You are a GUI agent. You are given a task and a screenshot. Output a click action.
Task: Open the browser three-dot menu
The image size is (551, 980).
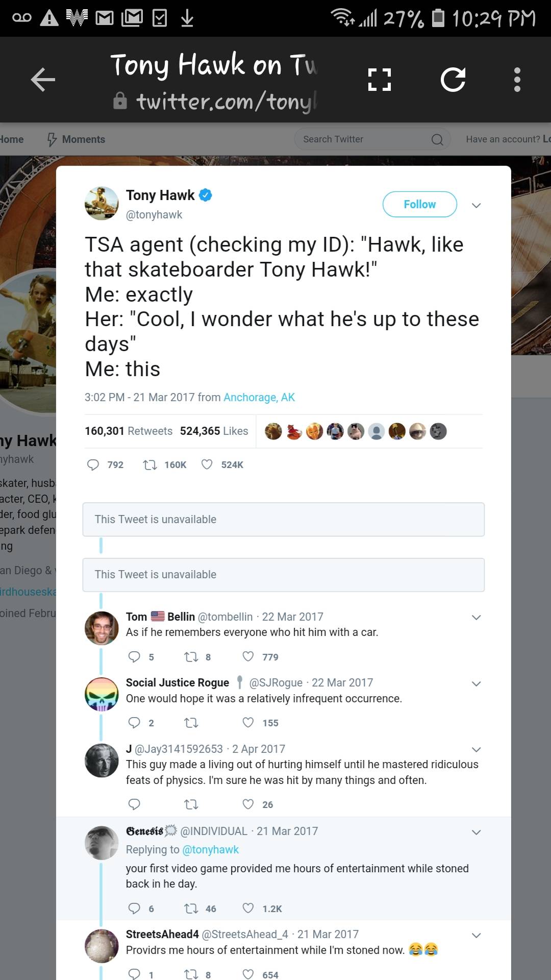click(517, 79)
